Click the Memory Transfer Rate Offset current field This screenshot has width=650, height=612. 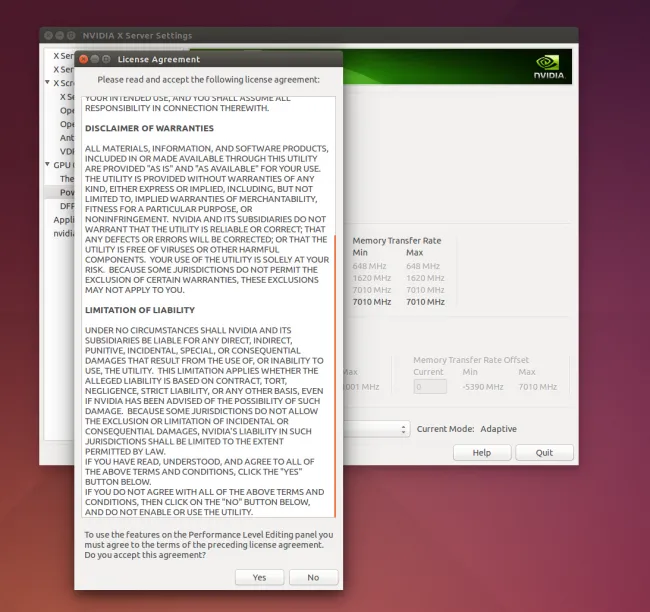[430, 386]
